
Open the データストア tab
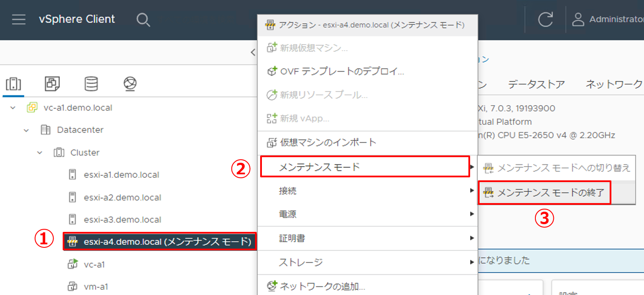point(536,84)
